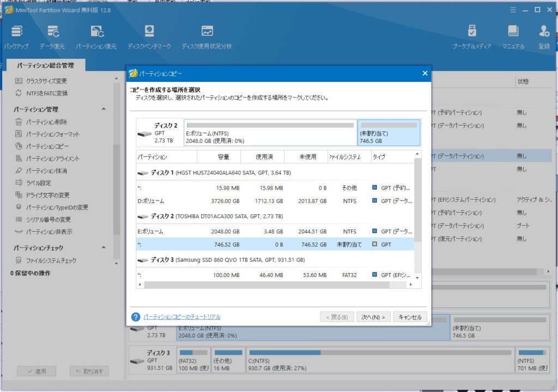Screen dimensions: 558x392
Task: Collapse the パーティション管理 section
Action: (x=104, y=110)
